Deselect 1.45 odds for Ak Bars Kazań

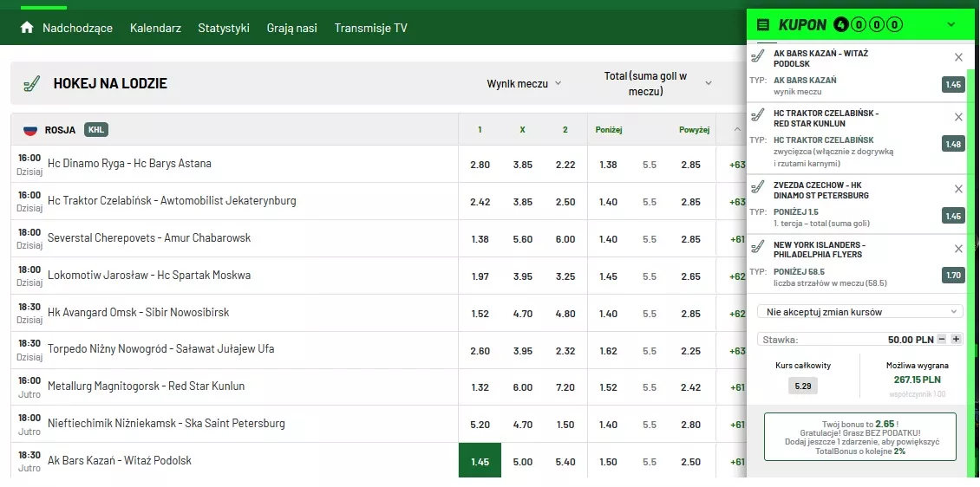480,461
